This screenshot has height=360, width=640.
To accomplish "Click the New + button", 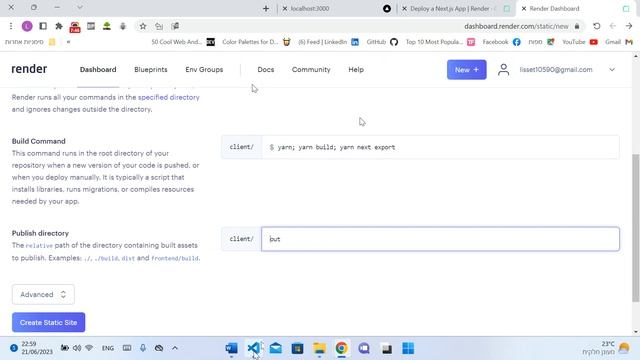I will [467, 70].
